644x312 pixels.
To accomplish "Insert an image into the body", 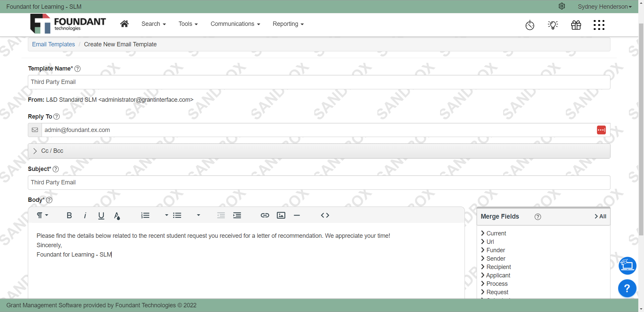I will 281,215.
